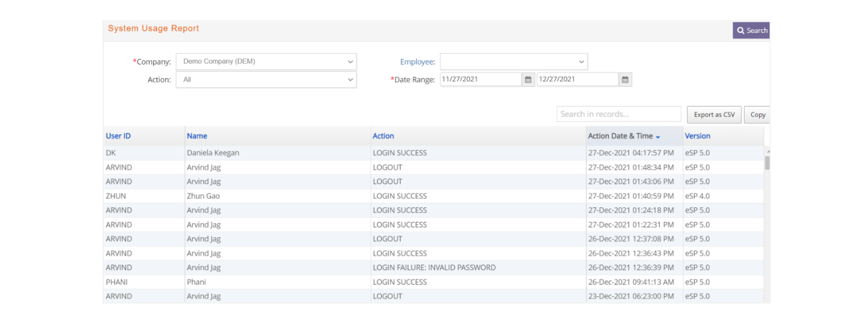Image resolution: width=868 pixels, height=324 pixels.
Task: Click the Search button with magnifier icon
Action: (752, 30)
